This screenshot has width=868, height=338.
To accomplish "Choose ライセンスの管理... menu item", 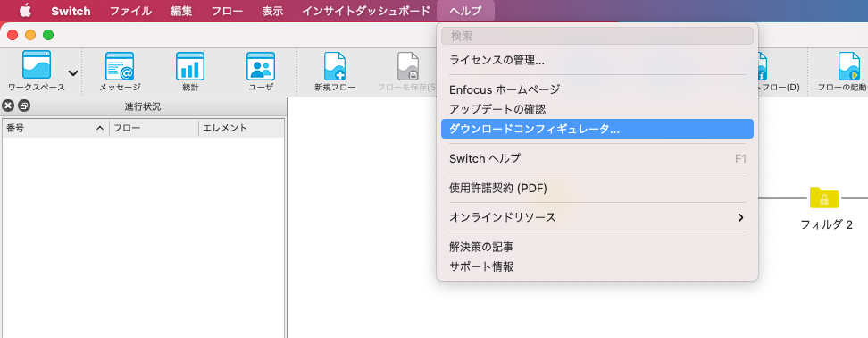I will coord(597,61).
